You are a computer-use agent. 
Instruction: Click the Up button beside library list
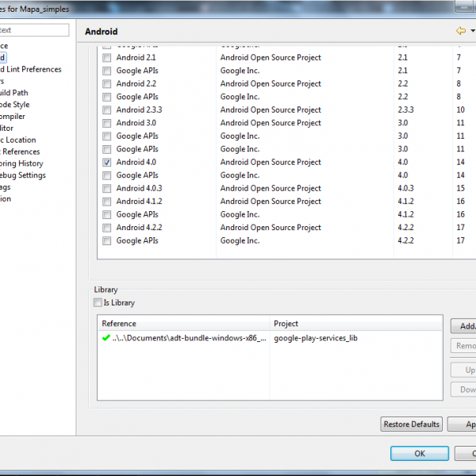point(463,370)
